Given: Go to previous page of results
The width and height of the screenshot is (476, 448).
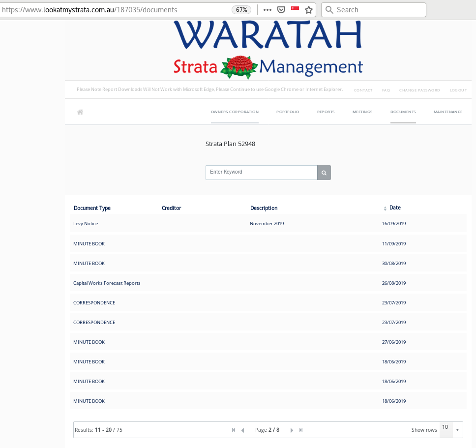Looking at the screenshot, I should click(242, 430).
